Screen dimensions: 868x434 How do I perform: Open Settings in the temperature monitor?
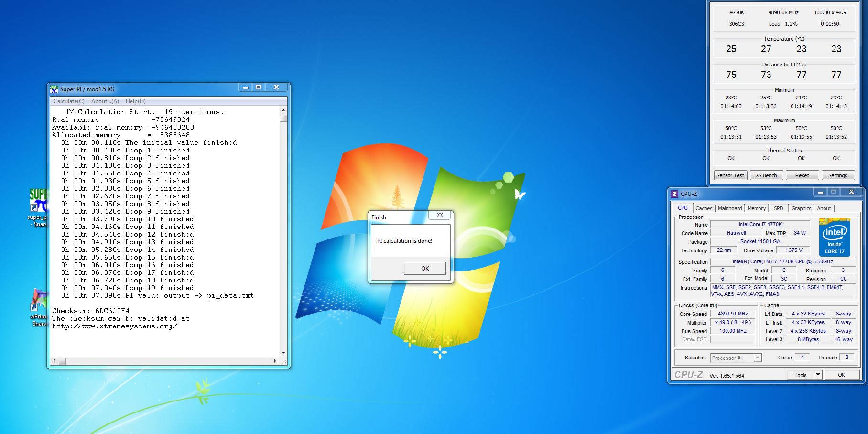pos(837,175)
